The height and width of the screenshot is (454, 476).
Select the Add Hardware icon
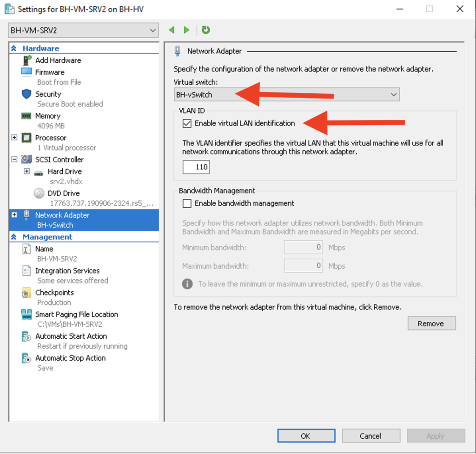[x=27, y=60]
